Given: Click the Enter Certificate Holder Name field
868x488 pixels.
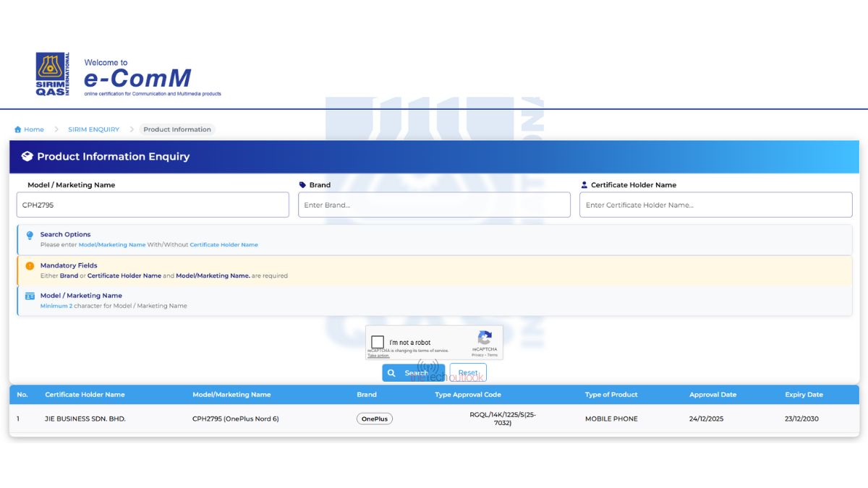Looking at the screenshot, I should click(715, 205).
